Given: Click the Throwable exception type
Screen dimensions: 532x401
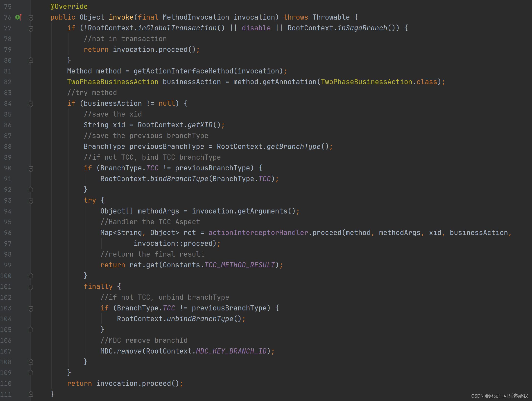Looking at the screenshot, I should (331, 17).
